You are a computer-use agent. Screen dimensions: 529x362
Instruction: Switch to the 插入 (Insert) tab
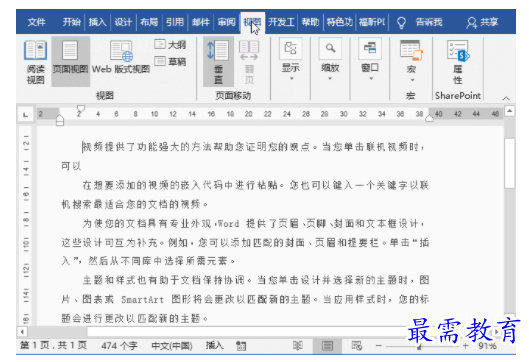pyautogui.click(x=98, y=22)
